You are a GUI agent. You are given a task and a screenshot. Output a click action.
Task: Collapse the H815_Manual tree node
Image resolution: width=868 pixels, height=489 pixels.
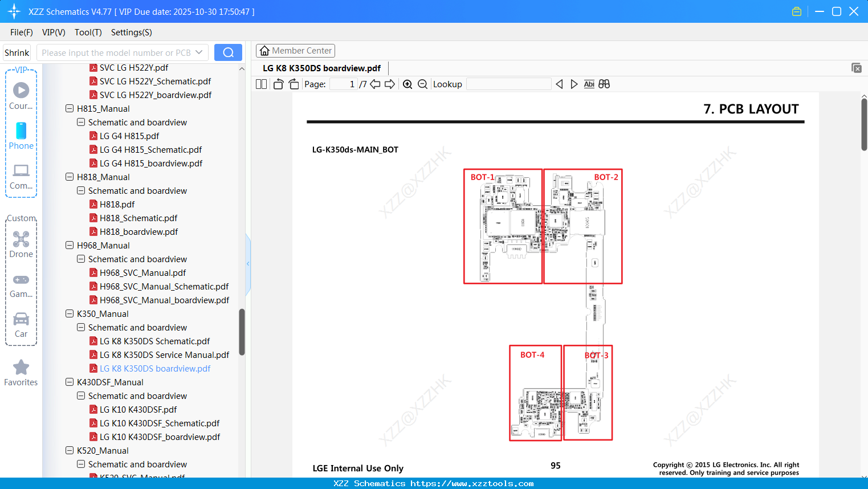click(70, 108)
